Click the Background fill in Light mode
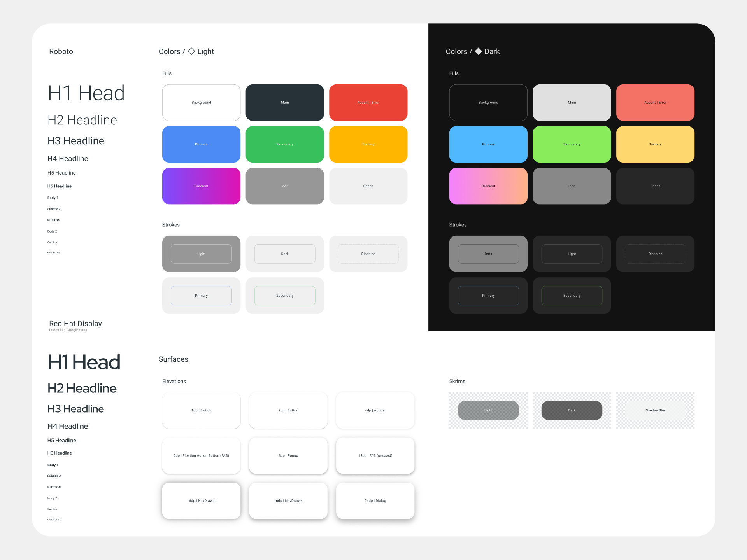This screenshot has height=560, width=747. (201, 103)
